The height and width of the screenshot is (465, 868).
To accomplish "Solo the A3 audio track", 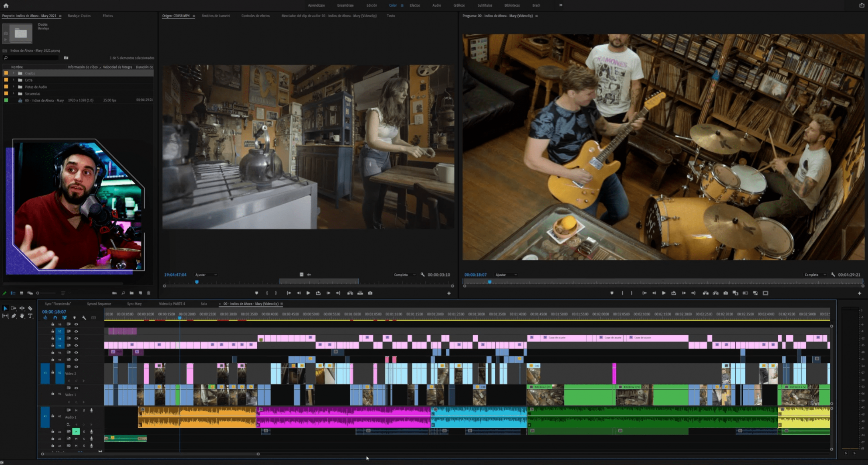I will [x=84, y=439].
